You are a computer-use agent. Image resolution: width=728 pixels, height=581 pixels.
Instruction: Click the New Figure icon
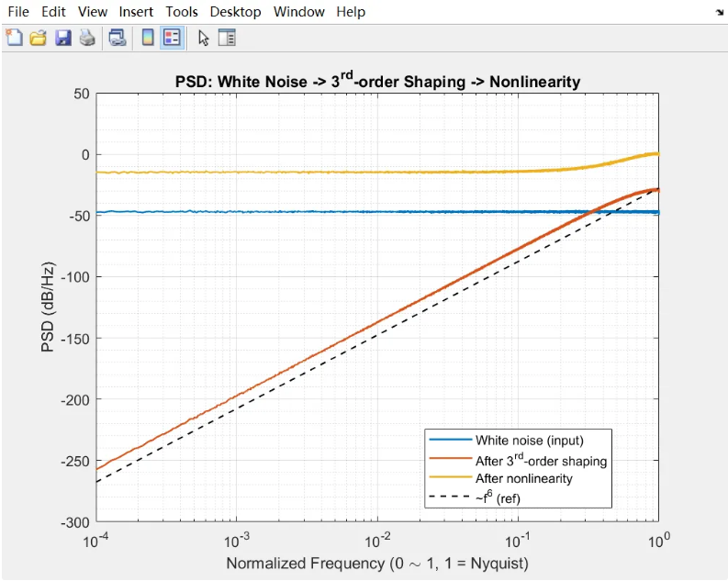click(15, 38)
